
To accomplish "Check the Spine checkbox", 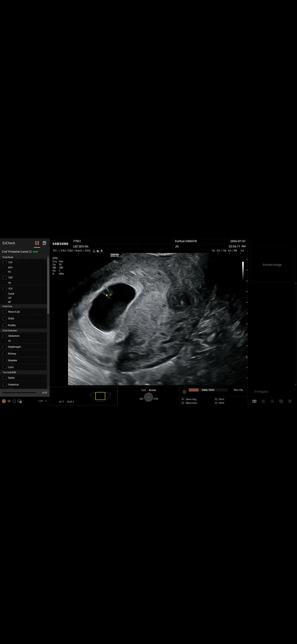I will coord(5,378).
